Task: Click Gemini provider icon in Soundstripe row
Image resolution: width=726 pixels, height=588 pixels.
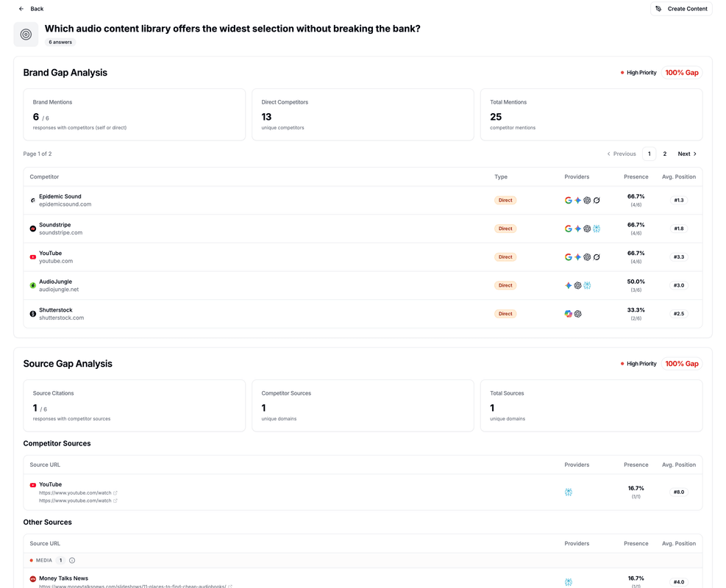Action: pos(578,229)
